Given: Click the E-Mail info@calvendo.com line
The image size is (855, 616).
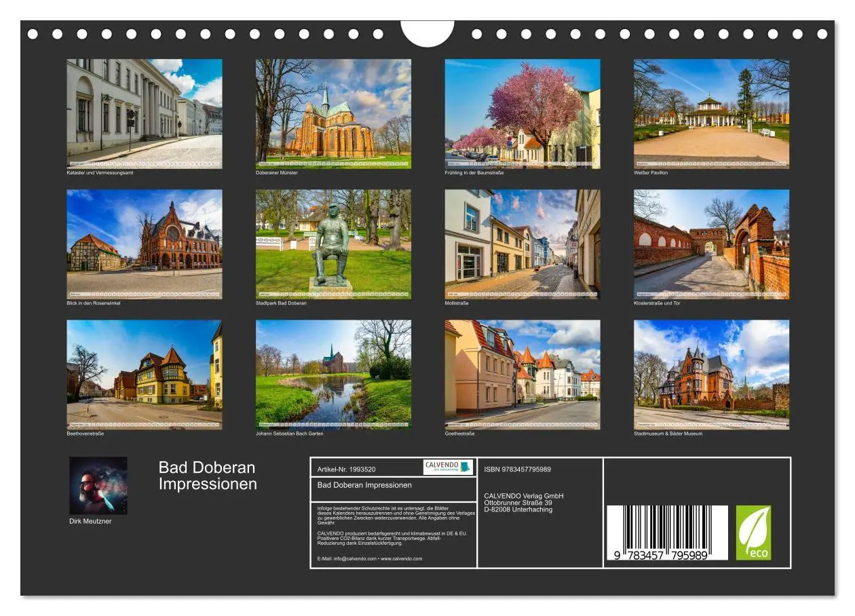Looking at the screenshot, I should (370, 559).
